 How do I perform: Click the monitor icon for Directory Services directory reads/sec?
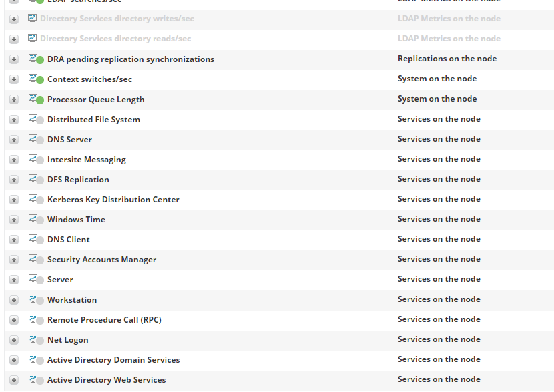[32, 38]
